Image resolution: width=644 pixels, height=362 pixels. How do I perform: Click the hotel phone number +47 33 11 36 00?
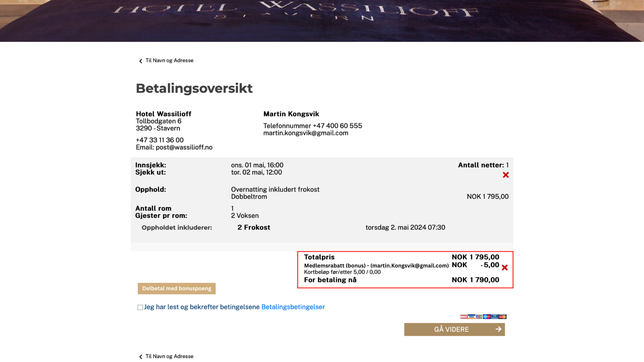pyautogui.click(x=160, y=140)
